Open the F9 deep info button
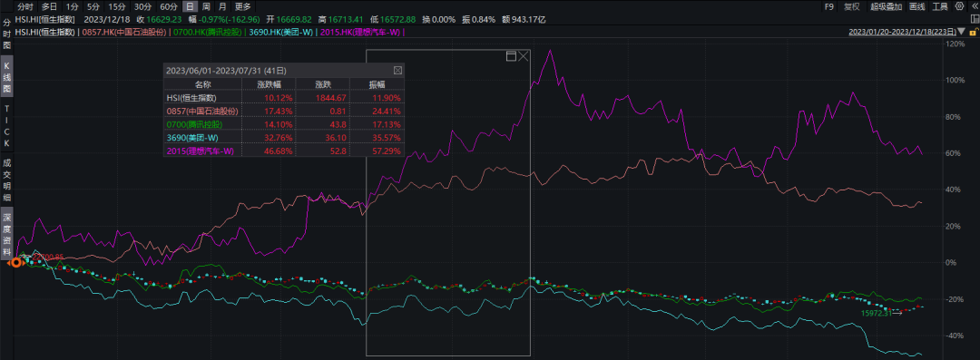 pyautogui.click(x=828, y=7)
